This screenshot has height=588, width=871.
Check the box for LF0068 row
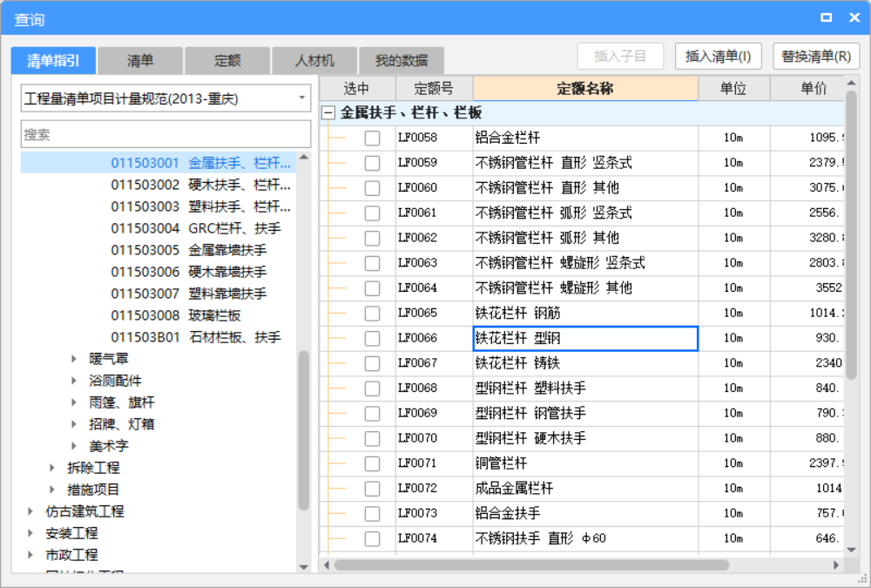(x=372, y=388)
